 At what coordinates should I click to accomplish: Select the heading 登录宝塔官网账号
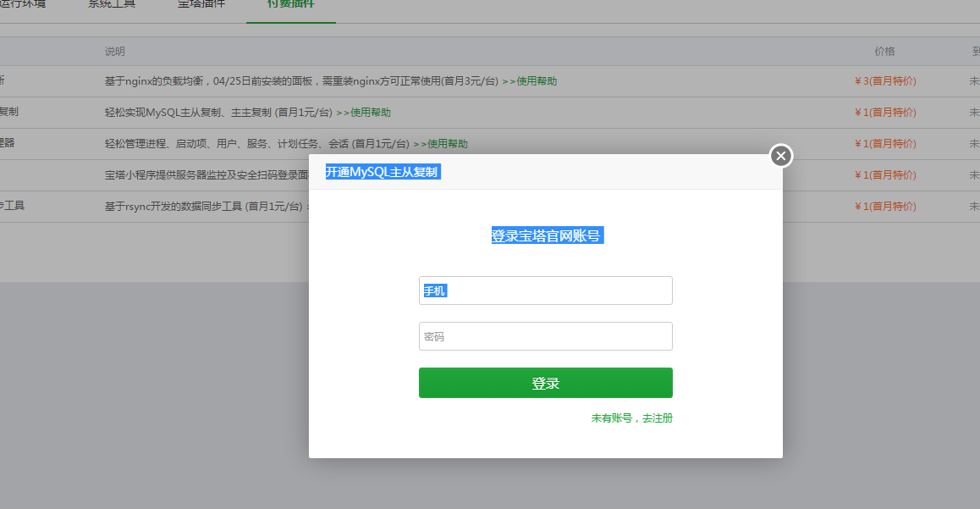tap(547, 235)
